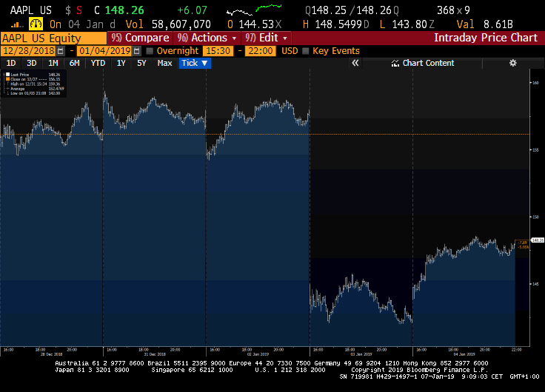545x392 pixels.
Task: Click the 95) Compare button
Action: [x=140, y=38]
